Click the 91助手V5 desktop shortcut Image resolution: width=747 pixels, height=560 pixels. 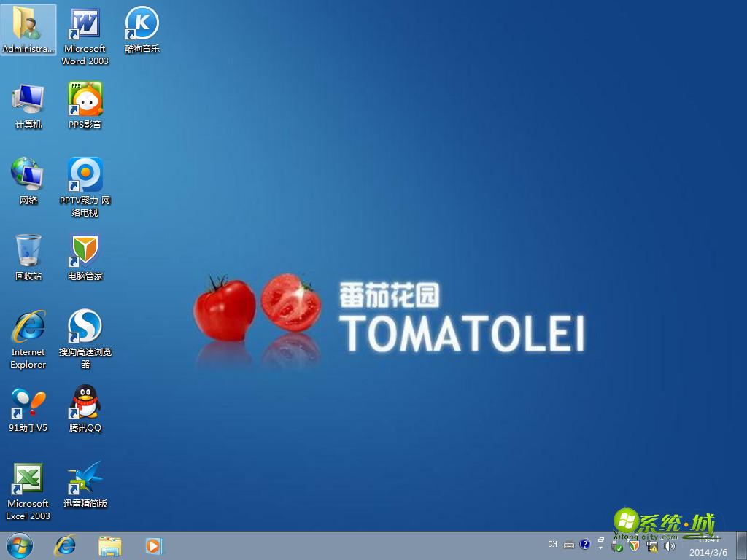[x=28, y=402]
